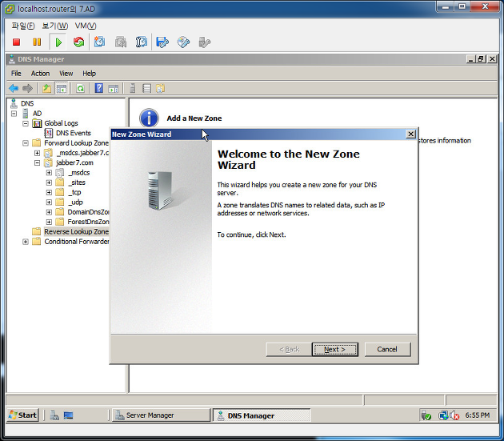Pause the VM using the yellow pause icon
Screen dimensions: 504x441
click(x=37, y=42)
